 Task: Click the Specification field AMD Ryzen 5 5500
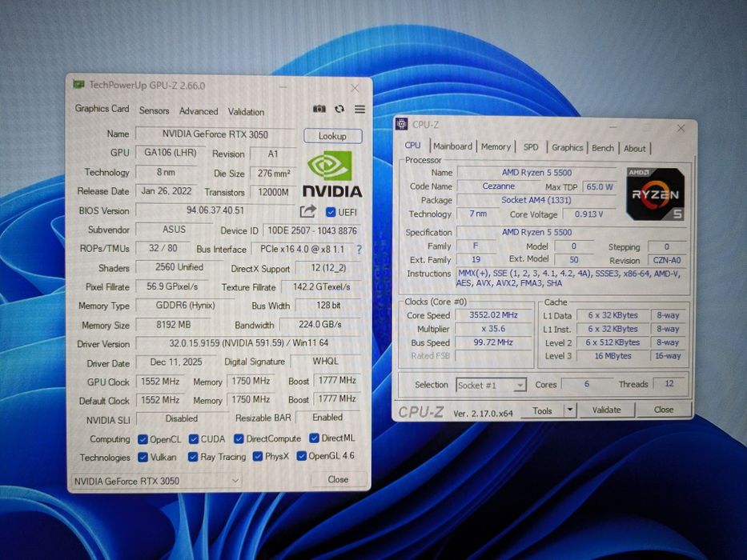tap(537, 232)
